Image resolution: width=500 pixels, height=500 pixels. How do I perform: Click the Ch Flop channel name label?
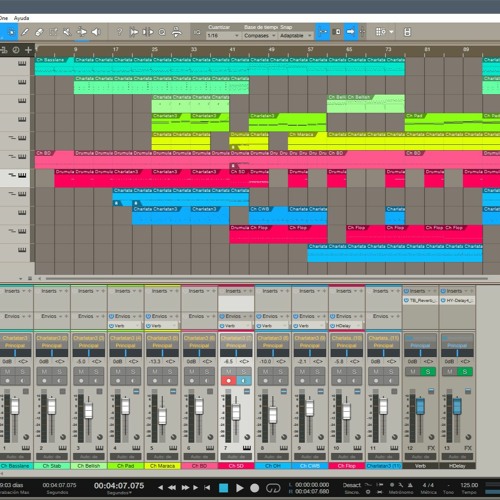347,466
